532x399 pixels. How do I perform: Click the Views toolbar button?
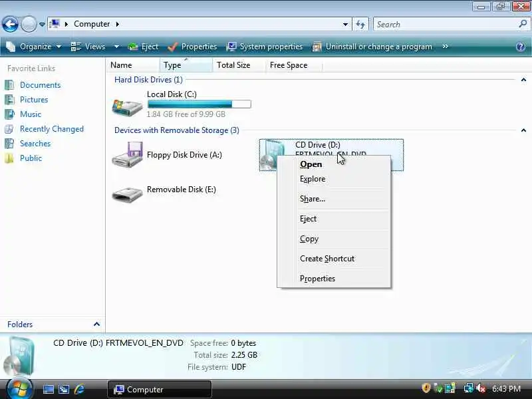88,47
